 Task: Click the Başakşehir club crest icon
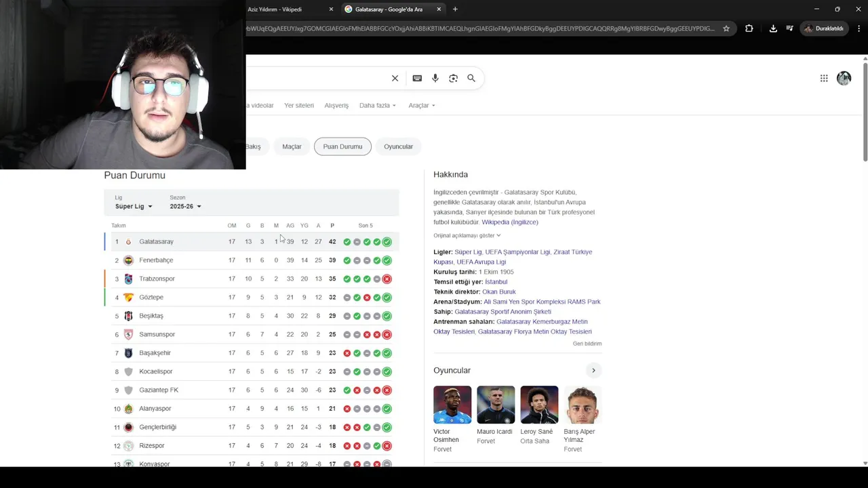click(x=128, y=353)
